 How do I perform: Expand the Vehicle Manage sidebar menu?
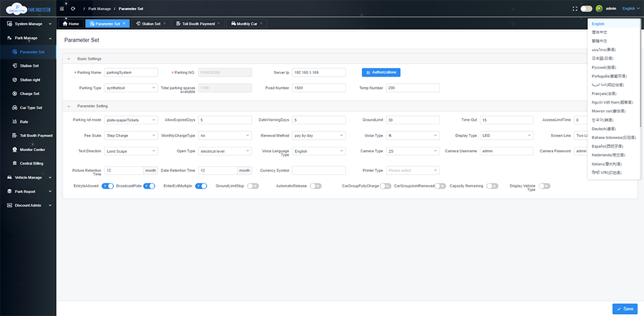(x=28, y=177)
